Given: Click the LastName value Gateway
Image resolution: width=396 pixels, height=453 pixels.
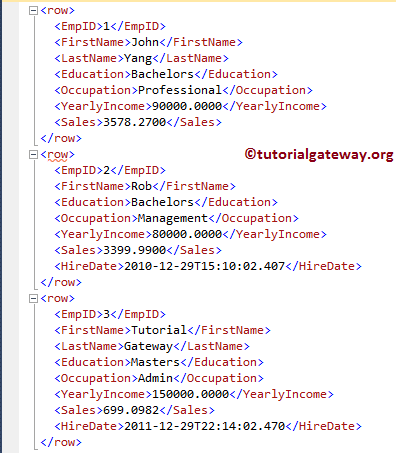Looking at the screenshot, I should [148, 346].
